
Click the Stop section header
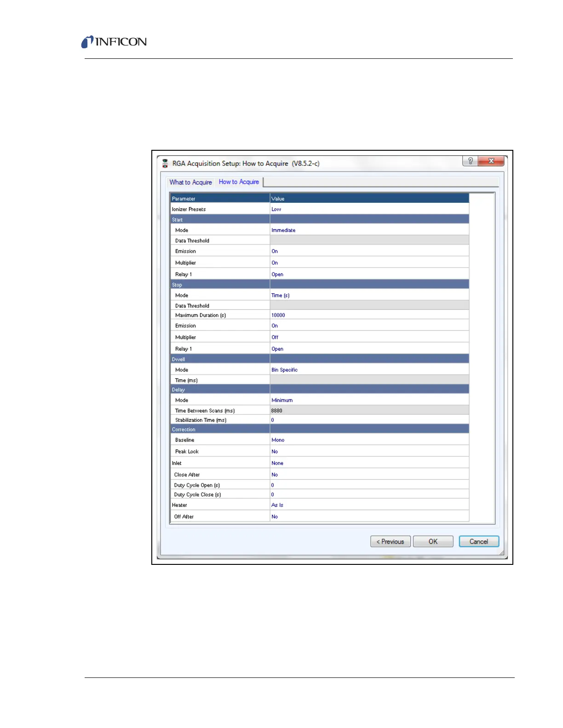coord(320,284)
